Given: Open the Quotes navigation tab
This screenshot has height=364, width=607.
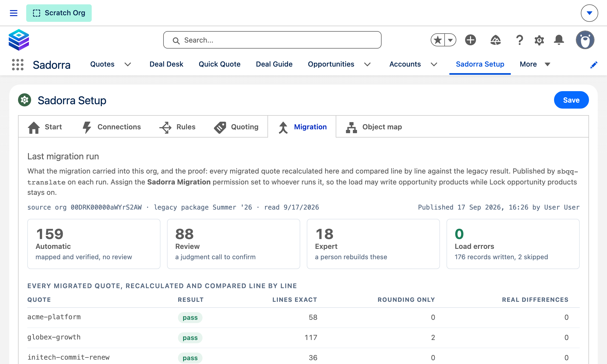Looking at the screenshot, I should click(102, 64).
